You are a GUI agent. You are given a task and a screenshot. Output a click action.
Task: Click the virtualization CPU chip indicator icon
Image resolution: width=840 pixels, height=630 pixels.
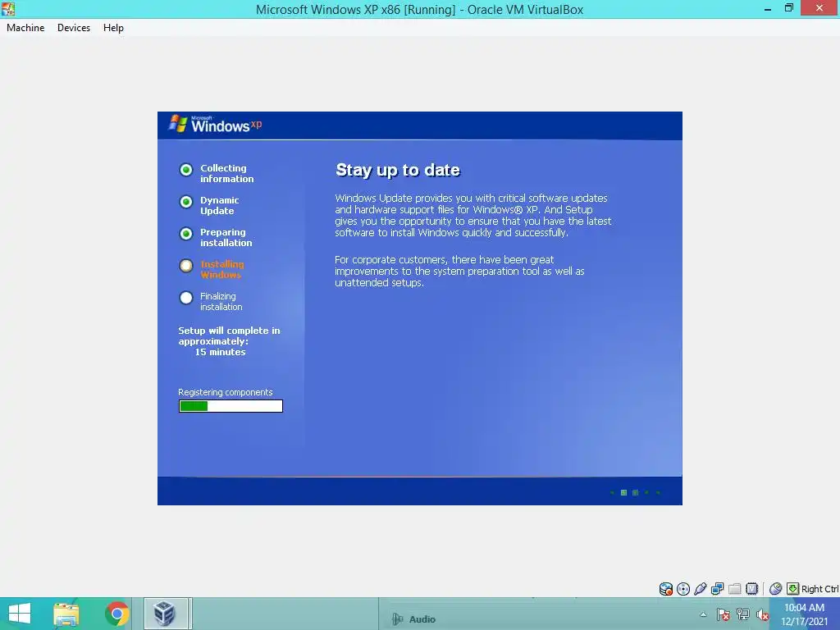[751, 589]
